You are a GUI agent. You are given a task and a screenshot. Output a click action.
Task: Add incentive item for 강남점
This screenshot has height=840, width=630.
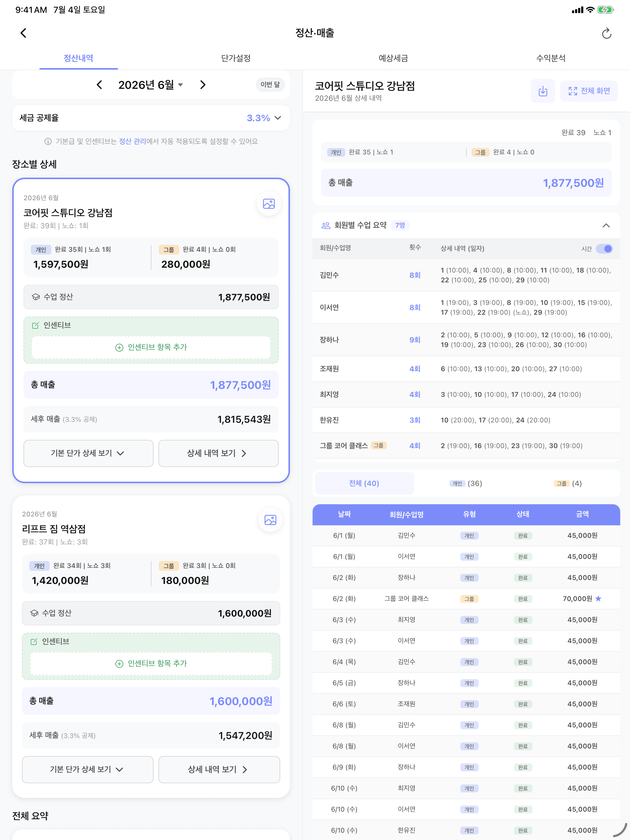point(151,347)
